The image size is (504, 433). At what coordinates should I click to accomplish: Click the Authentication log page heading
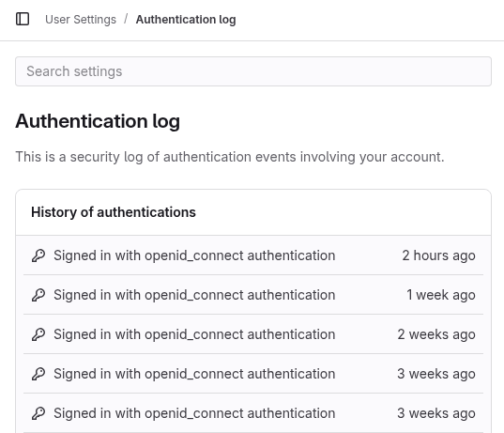click(x=98, y=121)
